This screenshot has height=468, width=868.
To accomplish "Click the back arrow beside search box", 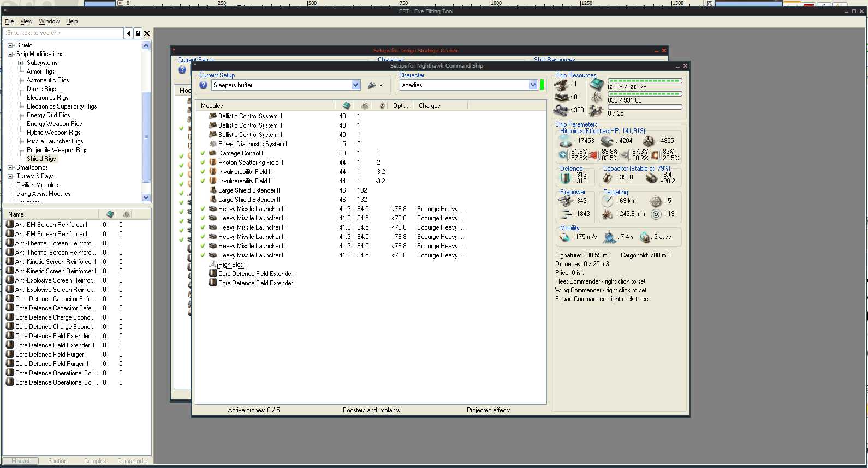I will (x=129, y=33).
